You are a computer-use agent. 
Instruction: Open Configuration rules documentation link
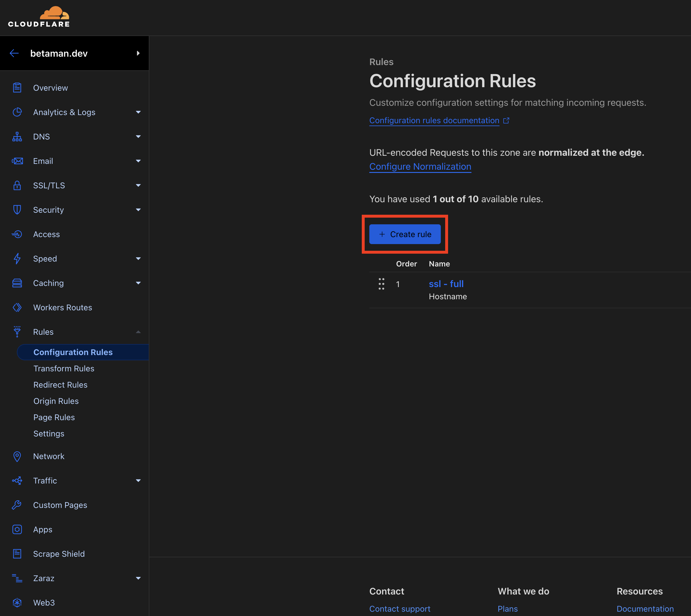click(x=434, y=121)
